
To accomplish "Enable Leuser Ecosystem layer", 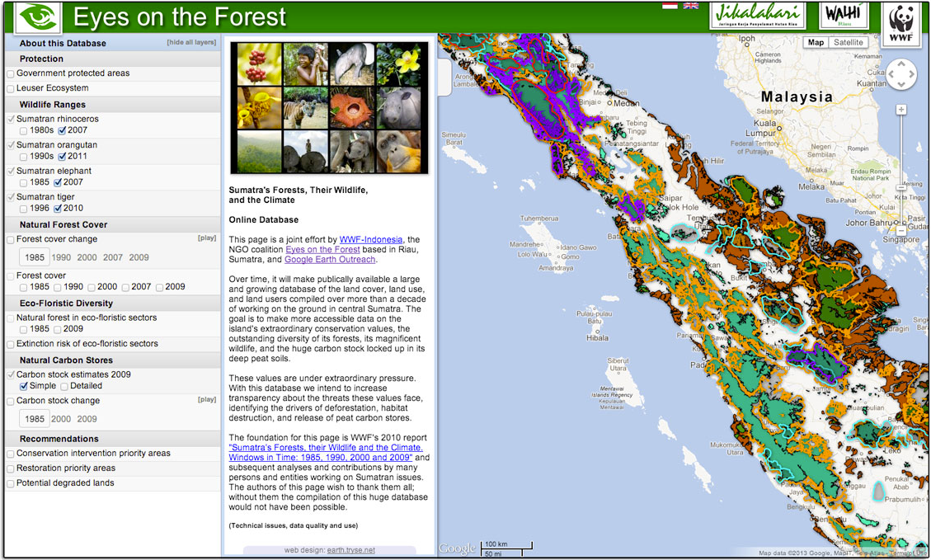I will pos(11,89).
